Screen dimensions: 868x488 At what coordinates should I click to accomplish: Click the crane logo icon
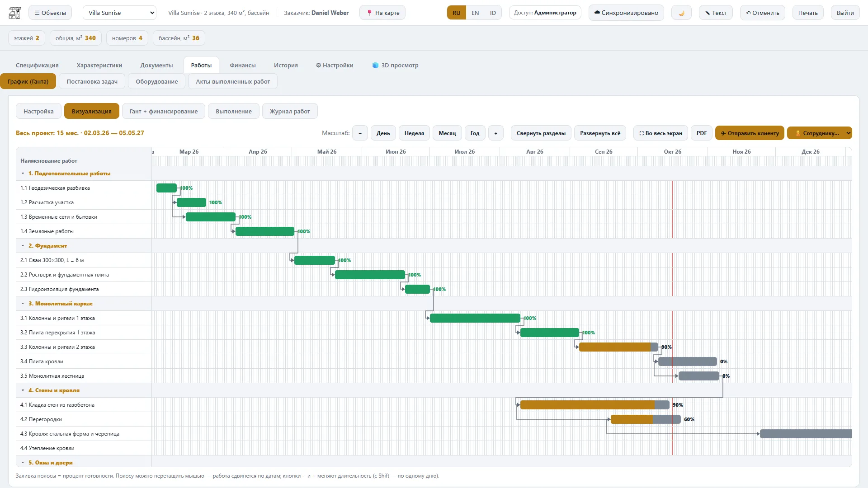[x=15, y=13]
